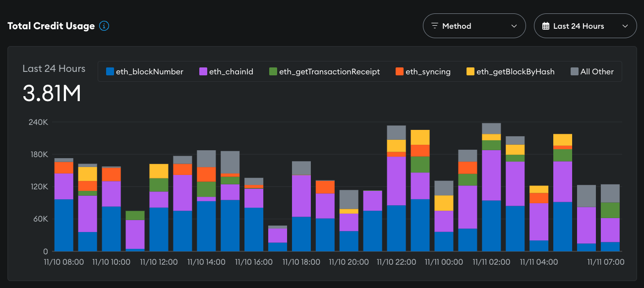
Task: Click the filter icon in Method dropdown
Action: 435,26
